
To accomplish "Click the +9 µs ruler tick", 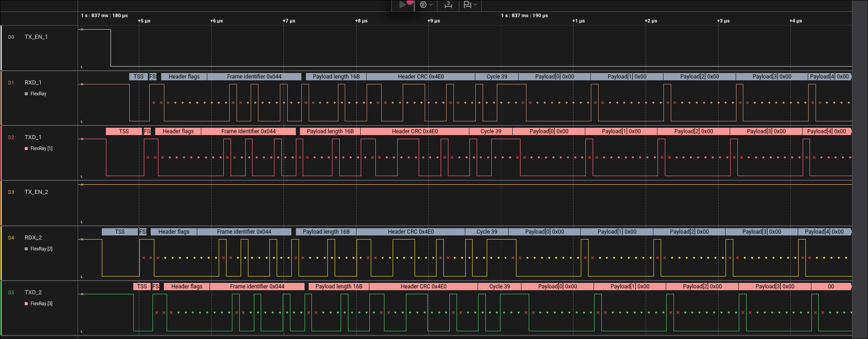I will [434, 21].
